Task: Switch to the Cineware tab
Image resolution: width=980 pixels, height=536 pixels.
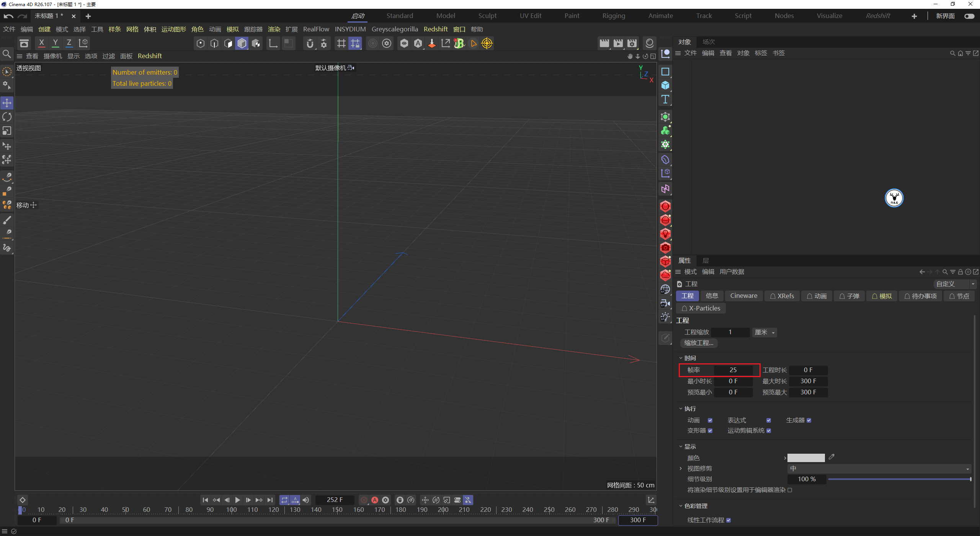Action: [743, 296]
